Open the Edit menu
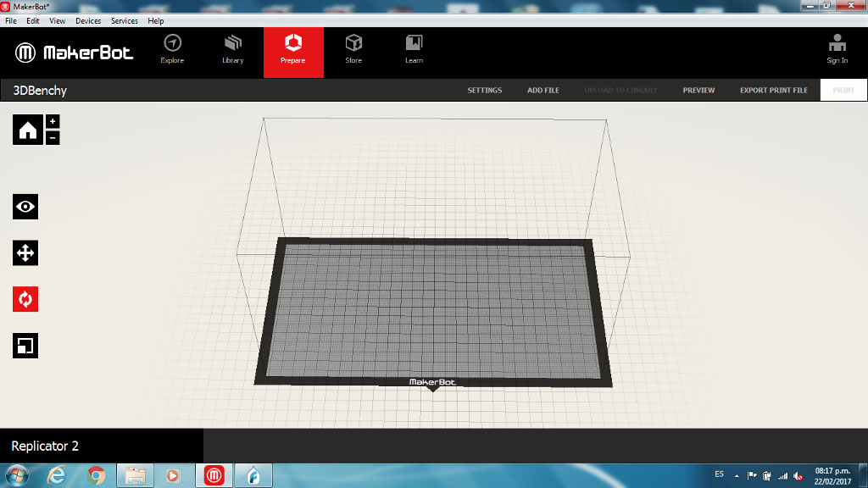Viewport: 868px width, 488px height. [33, 21]
